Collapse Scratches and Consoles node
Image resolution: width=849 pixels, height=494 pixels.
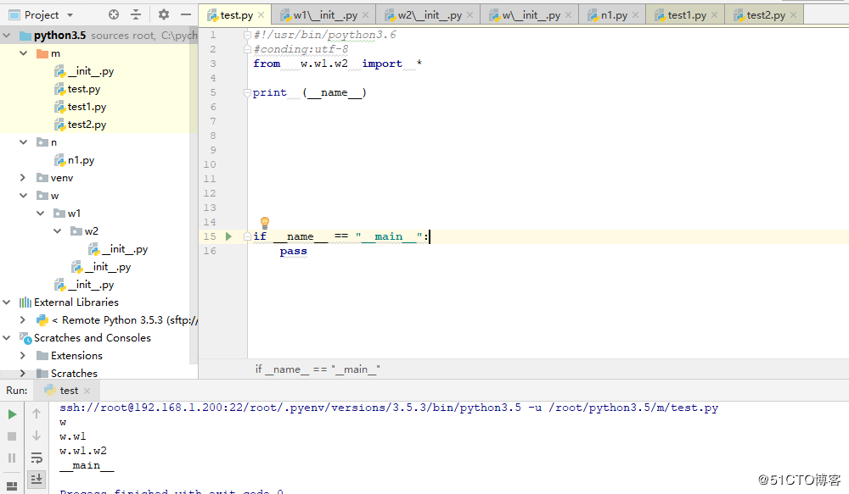6,337
